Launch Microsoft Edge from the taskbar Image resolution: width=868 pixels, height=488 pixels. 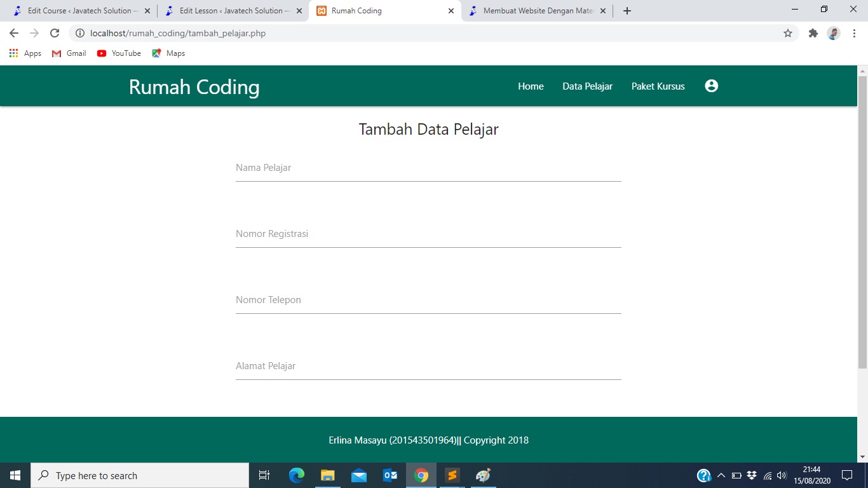pyautogui.click(x=297, y=475)
